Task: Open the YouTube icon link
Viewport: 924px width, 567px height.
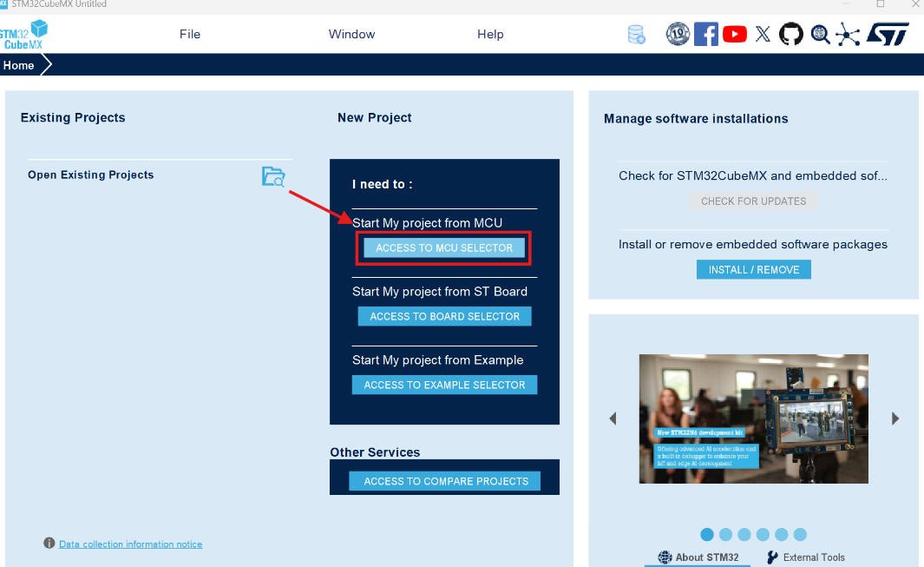Action: click(x=734, y=34)
